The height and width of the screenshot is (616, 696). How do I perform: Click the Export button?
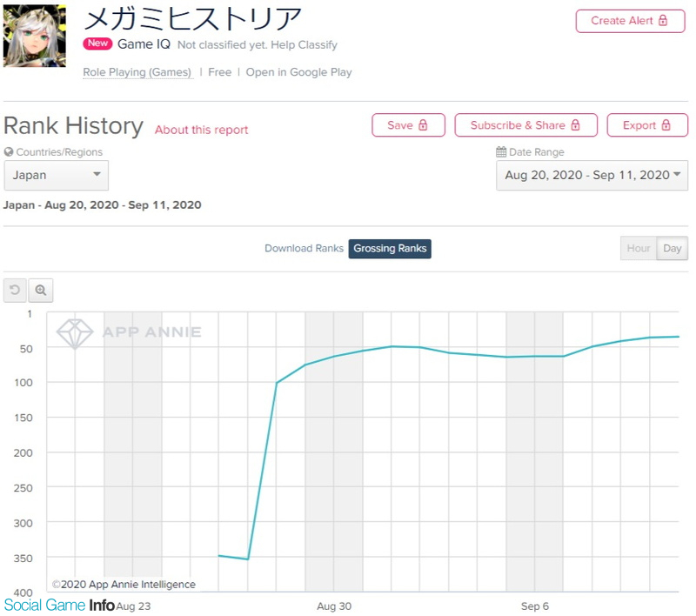pos(647,125)
